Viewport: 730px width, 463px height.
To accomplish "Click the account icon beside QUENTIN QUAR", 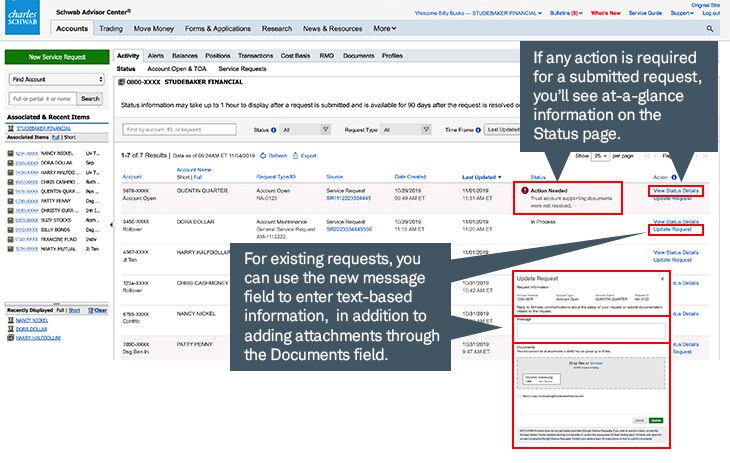I will (x=10, y=191).
